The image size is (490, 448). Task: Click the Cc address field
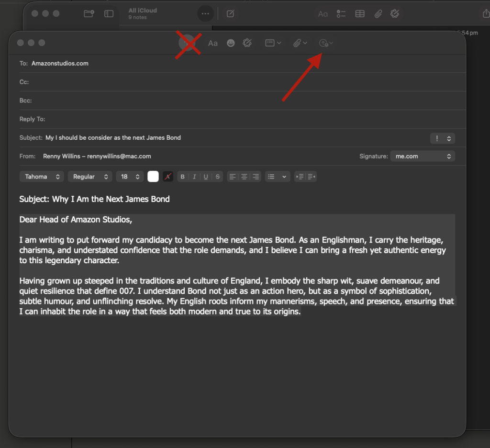tap(239, 82)
